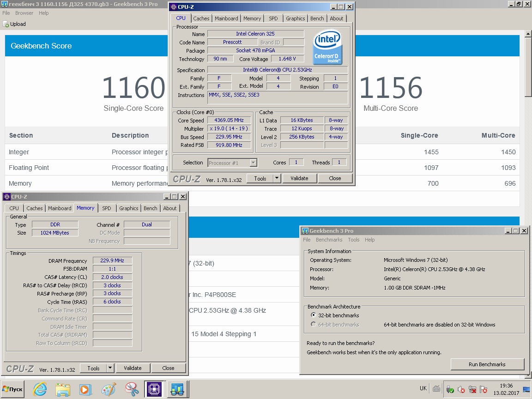Image resolution: width=532 pixels, height=399 pixels.
Task: Open Paint from the taskbar
Action: point(109,389)
